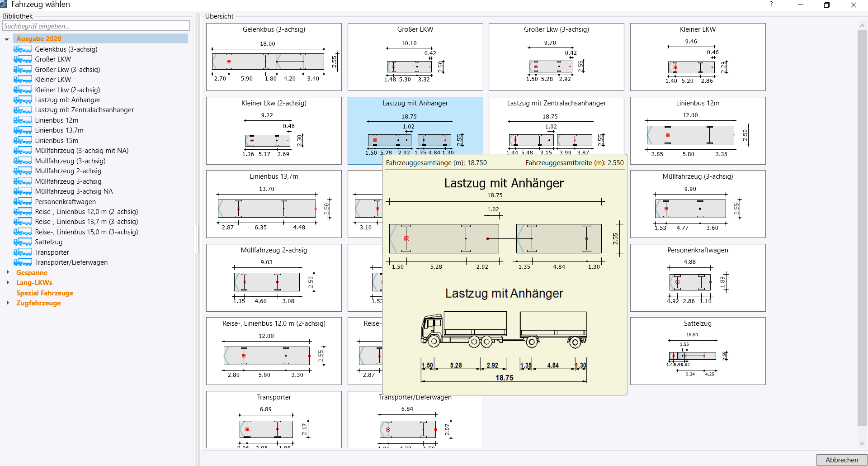Screen dimensions: 868x466
Task: Click truck icon beside Kleiner LKW
Action: click(x=23, y=80)
